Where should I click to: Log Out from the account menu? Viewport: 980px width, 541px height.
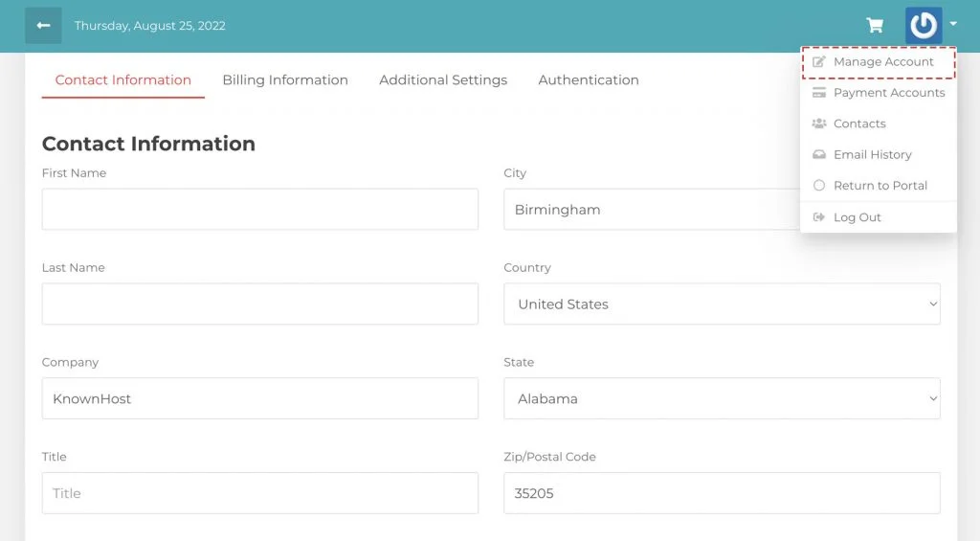click(879, 217)
